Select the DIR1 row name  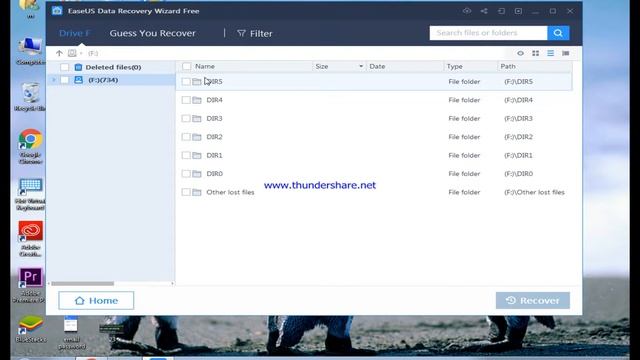click(x=214, y=155)
